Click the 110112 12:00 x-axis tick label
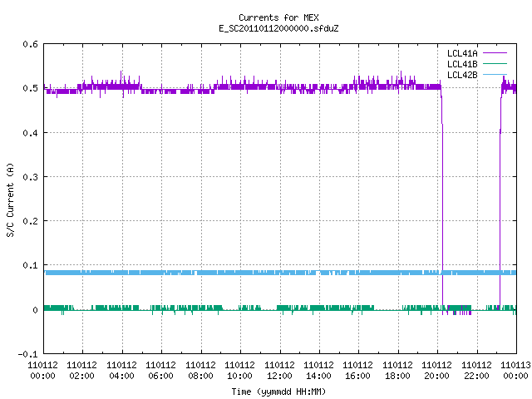The width and height of the screenshot is (532, 399). pos(279,371)
